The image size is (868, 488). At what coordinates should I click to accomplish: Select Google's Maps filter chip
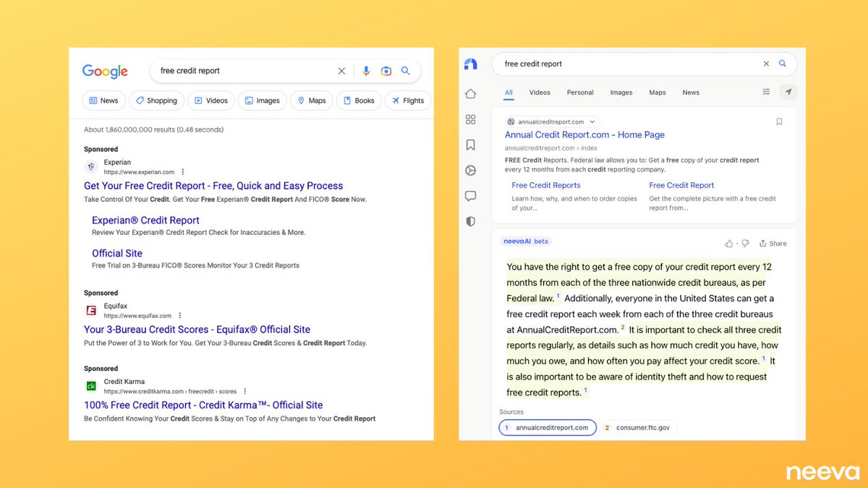(311, 100)
